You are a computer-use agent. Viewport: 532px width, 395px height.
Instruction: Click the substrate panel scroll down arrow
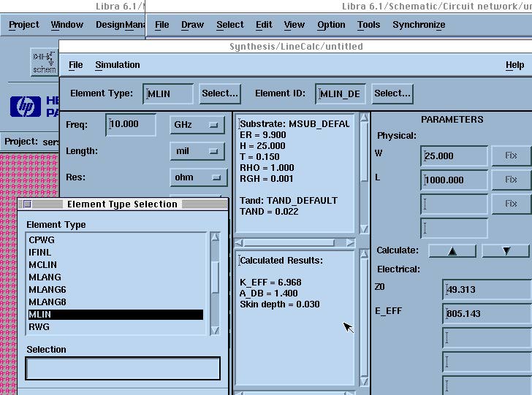364,229
